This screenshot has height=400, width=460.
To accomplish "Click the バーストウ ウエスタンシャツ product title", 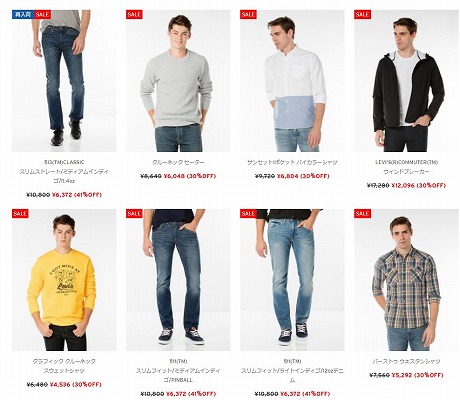I will (x=406, y=361).
